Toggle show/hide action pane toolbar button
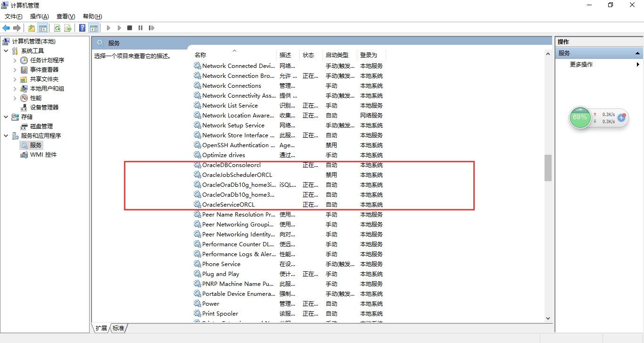Screen dimensions: 644x343 93,28
